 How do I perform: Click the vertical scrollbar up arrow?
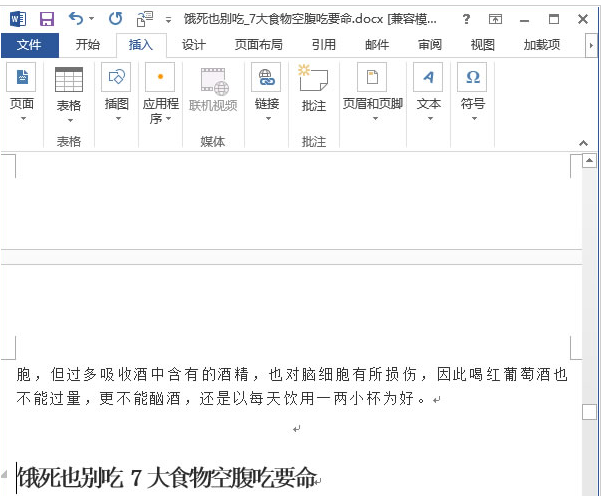pyautogui.click(x=591, y=160)
